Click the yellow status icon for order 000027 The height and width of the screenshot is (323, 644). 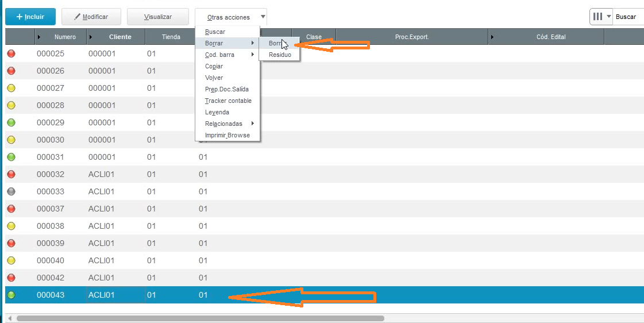tap(11, 88)
